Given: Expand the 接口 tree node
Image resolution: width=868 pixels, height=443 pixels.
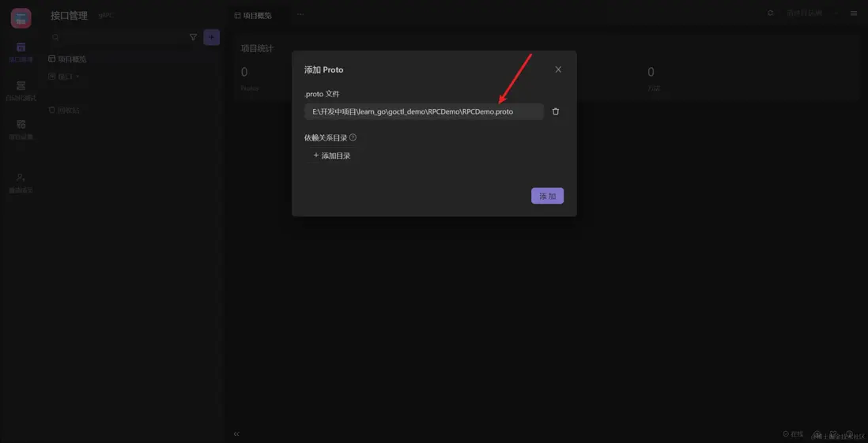Looking at the screenshot, I should coord(64,77).
